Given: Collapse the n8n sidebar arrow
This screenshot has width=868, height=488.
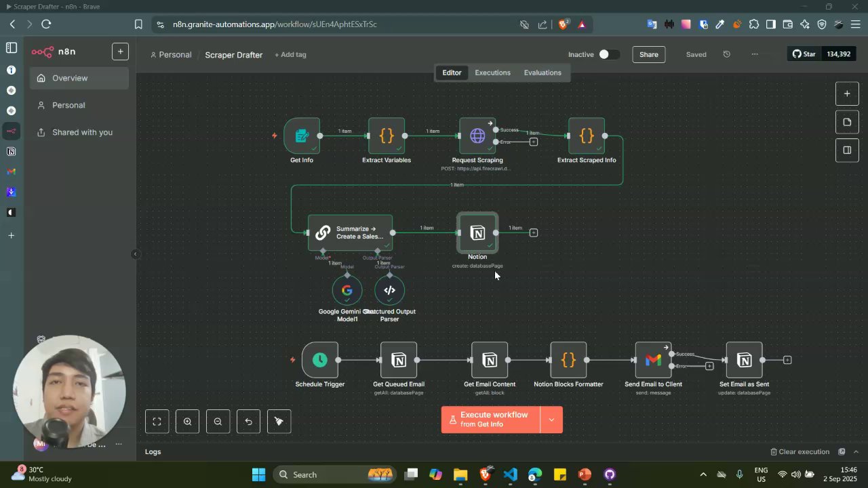Looking at the screenshot, I should tap(135, 254).
